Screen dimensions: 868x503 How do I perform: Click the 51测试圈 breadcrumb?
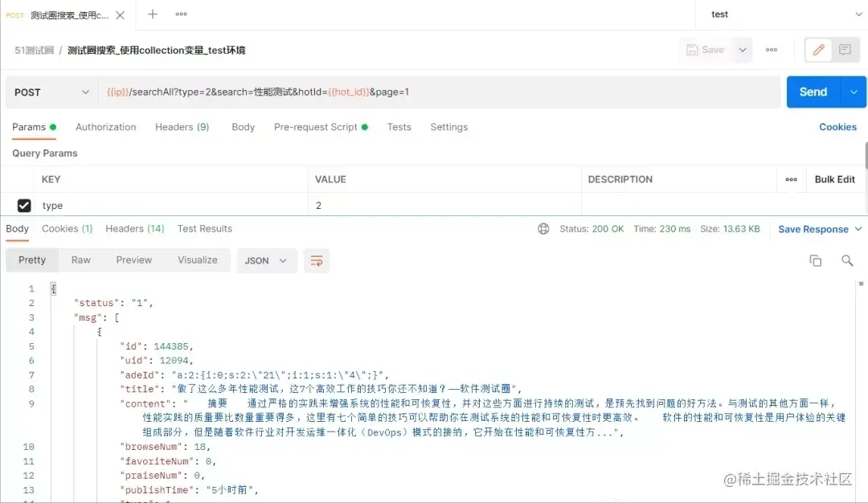click(x=34, y=51)
